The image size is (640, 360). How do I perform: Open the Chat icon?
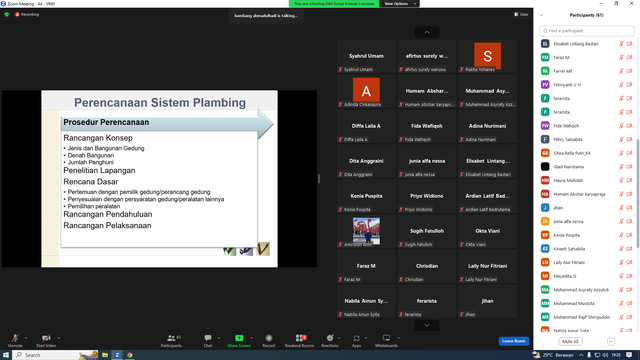click(208, 338)
